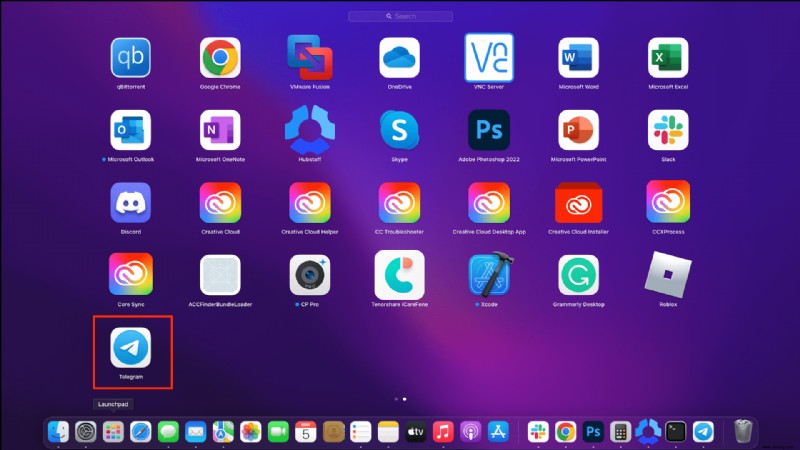The height and width of the screenshot is (450, 800).
Task: Launch Creative Cloud Installer
Action: point(579,203)
